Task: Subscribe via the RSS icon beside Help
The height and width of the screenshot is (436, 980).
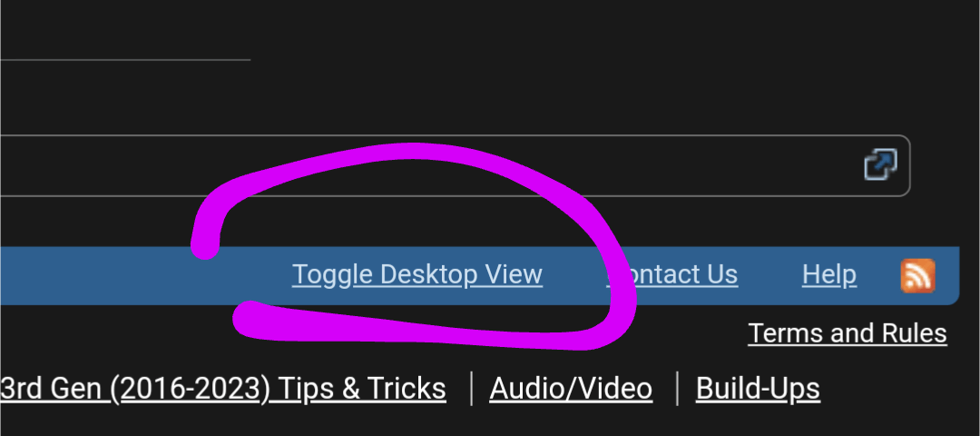Action: pyautogui.click(x=917, y=275)
